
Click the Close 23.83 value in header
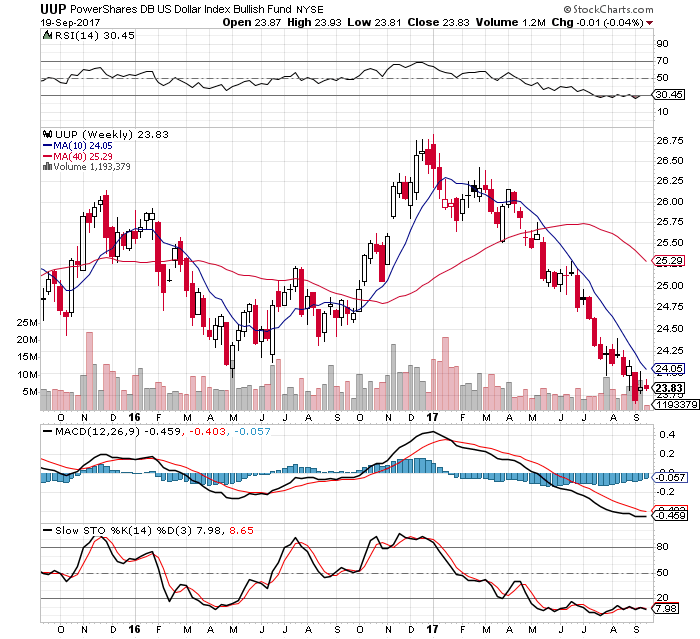[x=438, y=22]
